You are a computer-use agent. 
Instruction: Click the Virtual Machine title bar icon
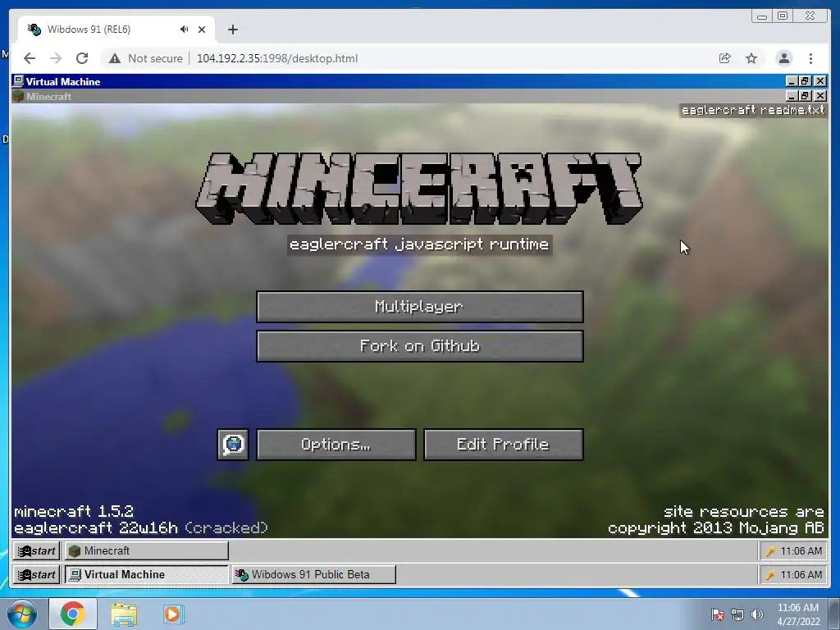coord(18,81)
